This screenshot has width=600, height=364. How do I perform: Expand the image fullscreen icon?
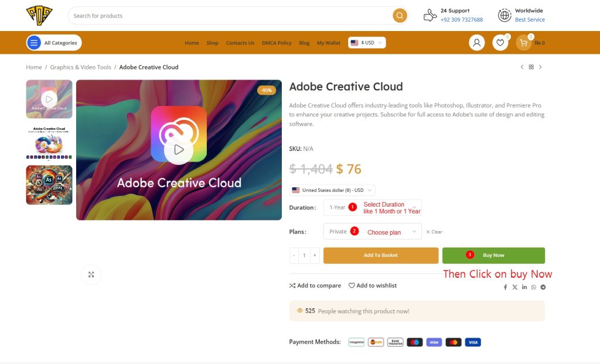coord(91,274)
